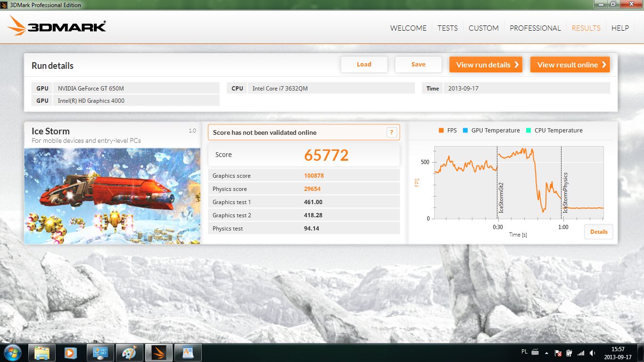644x362 pixels.
Task: Click the Physics test value 94.14
Action: pos(312,229)
